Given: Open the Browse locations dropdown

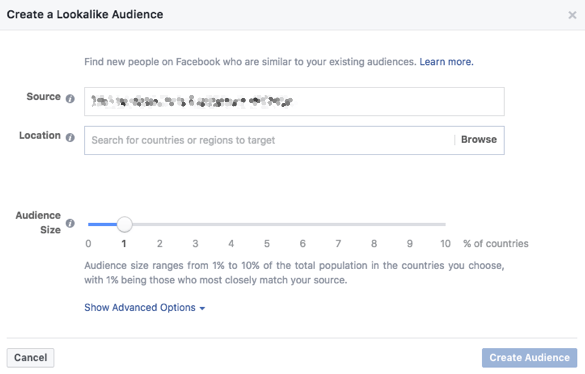Looking at the screenshot, I should tap(479, 140).
